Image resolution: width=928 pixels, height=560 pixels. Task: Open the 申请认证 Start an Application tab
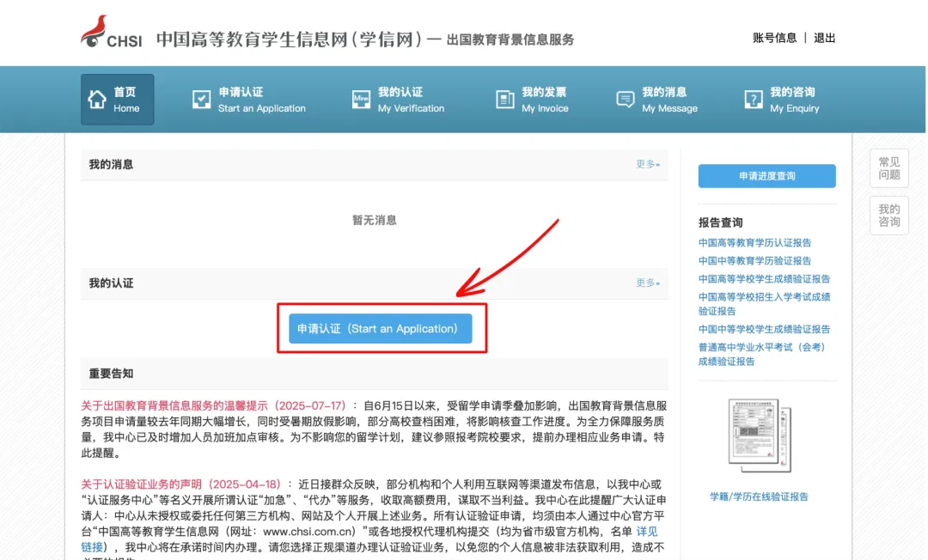tap(249, 100)
